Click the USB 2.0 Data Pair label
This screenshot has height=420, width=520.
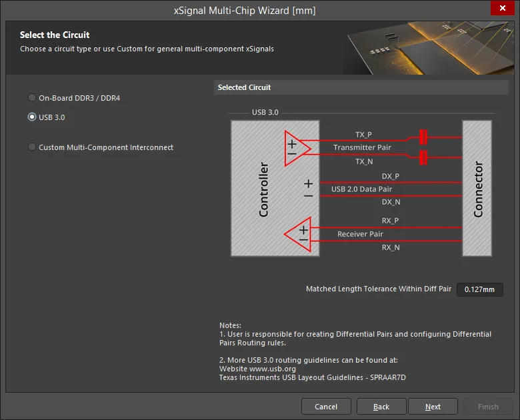pos(361,189)
